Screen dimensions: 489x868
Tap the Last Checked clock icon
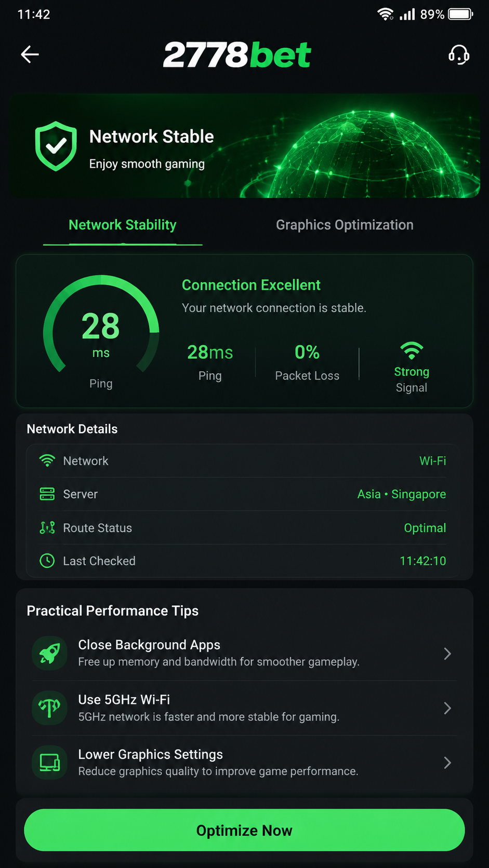(x=47, y=561)
